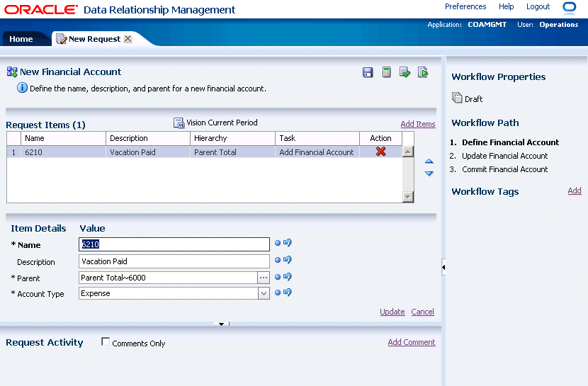588x386 pixels.
Task: Click the blue status dot beside Description
Action: (278, 260)
